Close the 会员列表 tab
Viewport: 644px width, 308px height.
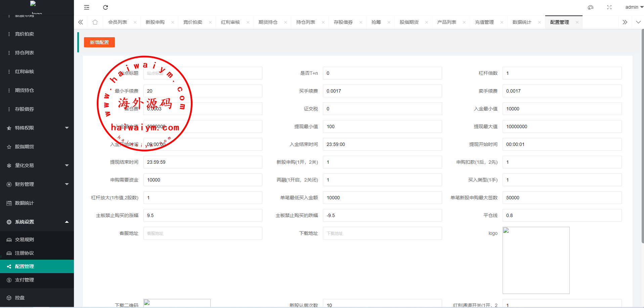click(x=135, y=22)
